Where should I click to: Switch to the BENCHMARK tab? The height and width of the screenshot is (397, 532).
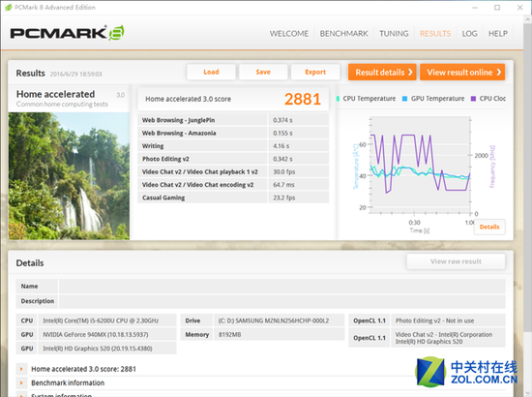point(343,34)
